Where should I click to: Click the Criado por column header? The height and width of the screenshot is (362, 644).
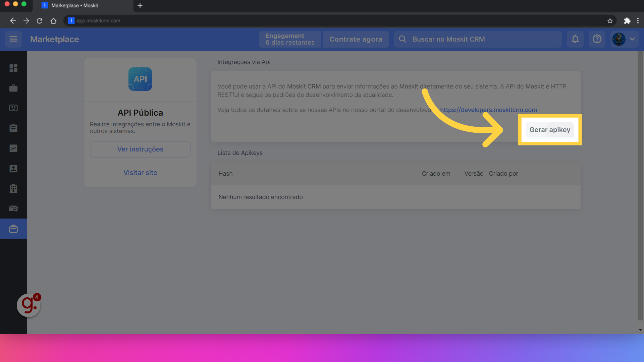coord(503,174)
